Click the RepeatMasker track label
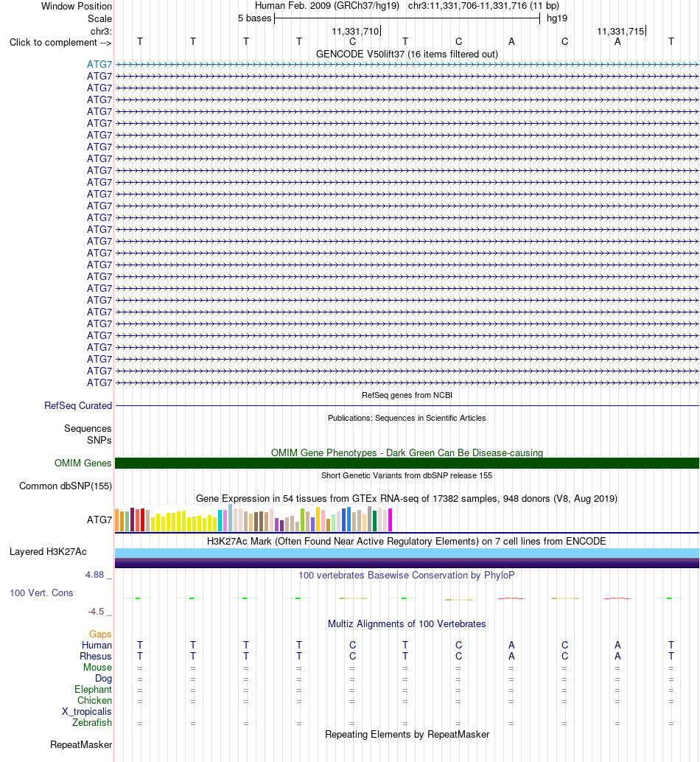700x762 pixels. [x=81, y=745]
